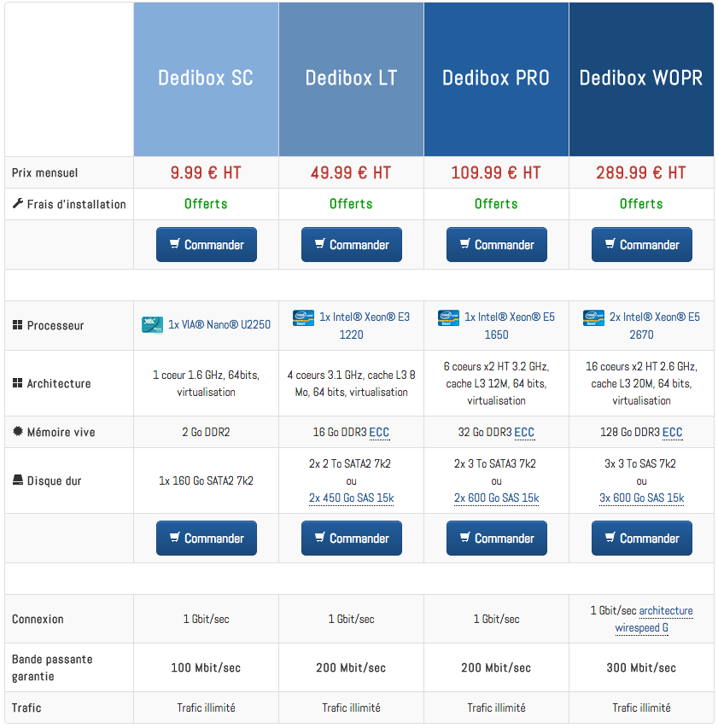Click the 9.99 € HT price

pos(206,172)
